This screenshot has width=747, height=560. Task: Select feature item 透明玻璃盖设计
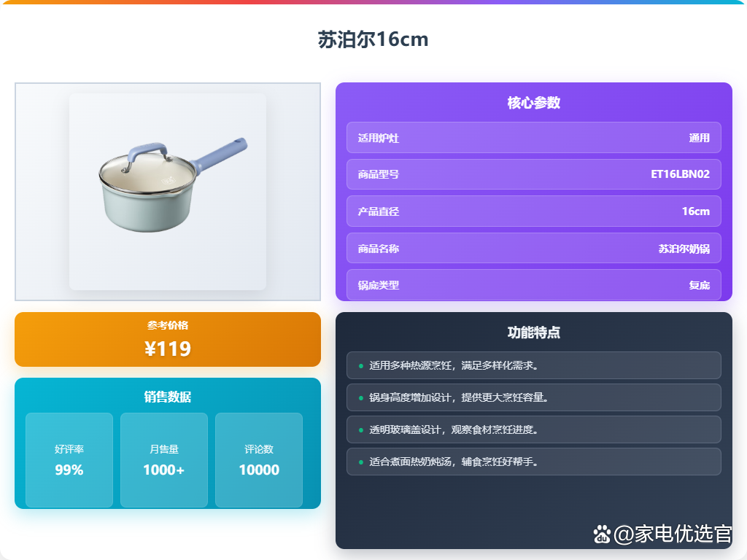(x=533, y=429)
